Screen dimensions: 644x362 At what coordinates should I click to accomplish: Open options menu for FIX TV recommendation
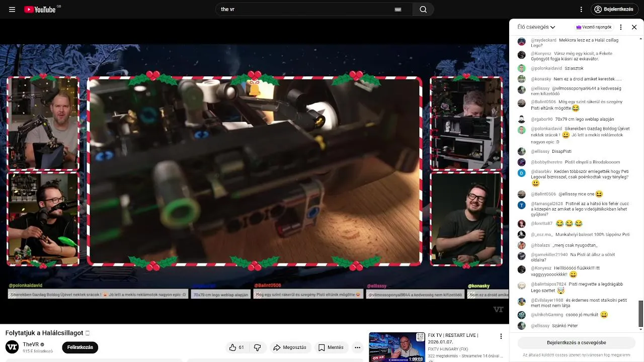point(501,336)
